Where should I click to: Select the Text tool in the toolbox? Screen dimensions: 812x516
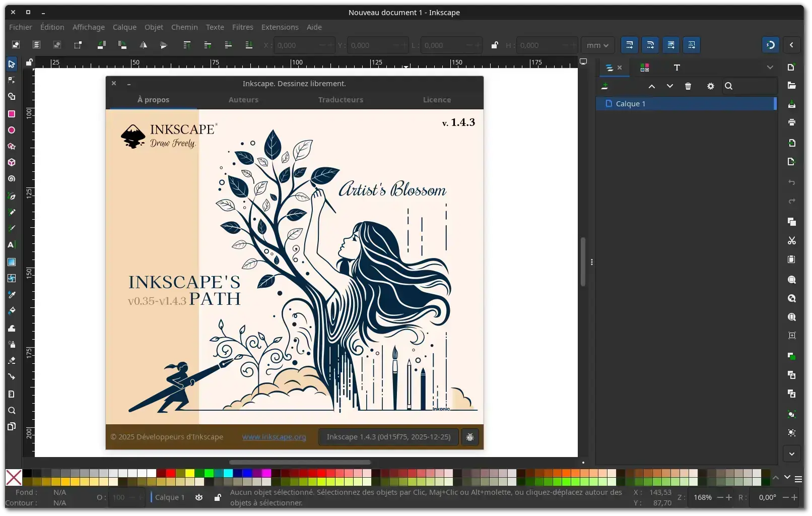click(12, 245)
